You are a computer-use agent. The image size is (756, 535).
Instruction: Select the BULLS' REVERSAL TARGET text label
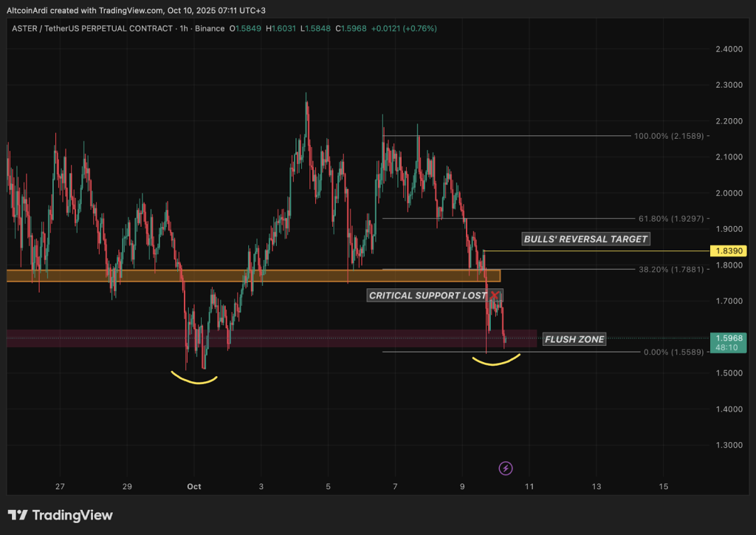pyautogui.click(x=585, y=239)
